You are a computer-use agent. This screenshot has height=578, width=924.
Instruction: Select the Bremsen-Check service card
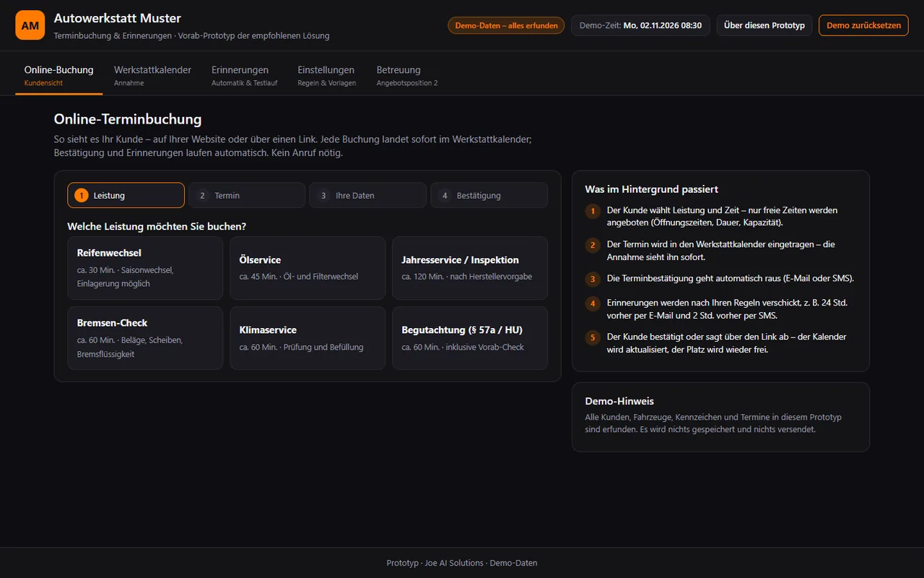click(145, 338)
